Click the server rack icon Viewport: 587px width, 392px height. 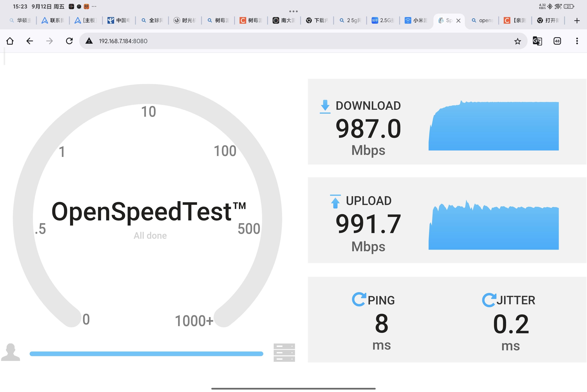pos(284,353)
